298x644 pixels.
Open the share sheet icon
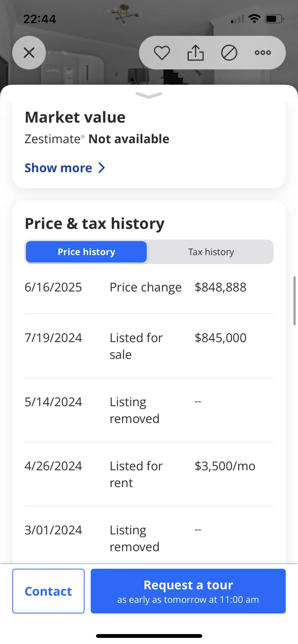(x=195, y=53)
